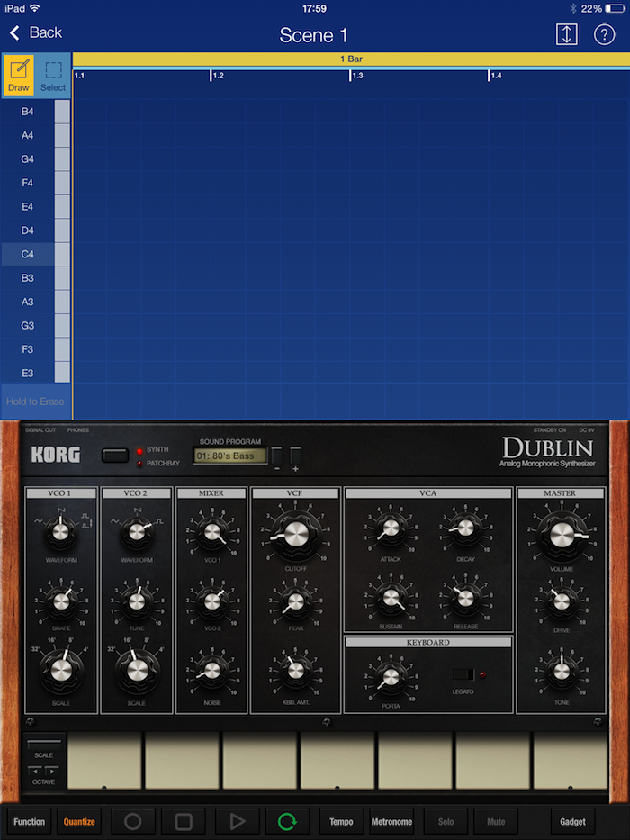
Task: Mute the current track
Action: coord(496,821)
